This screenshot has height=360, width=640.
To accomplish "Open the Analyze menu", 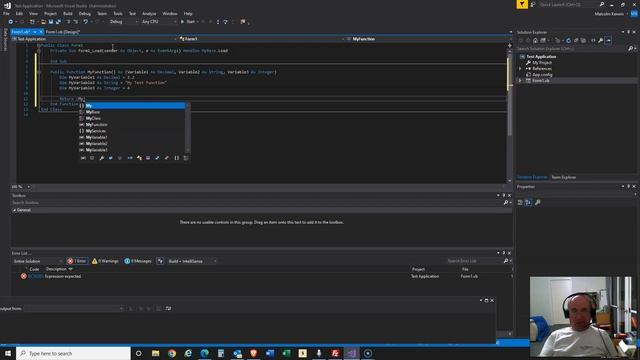I will [x=149, y=13].
